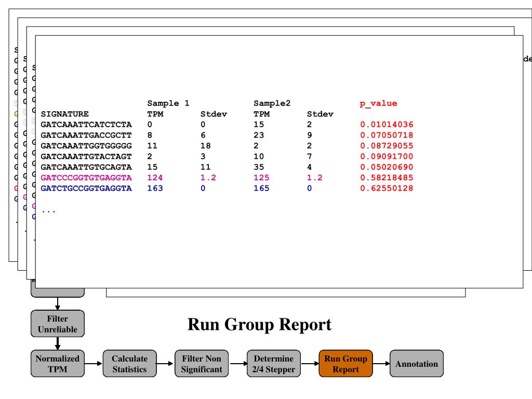Open the Calculate Statistics step
The image size is (532, 399).
129,363
